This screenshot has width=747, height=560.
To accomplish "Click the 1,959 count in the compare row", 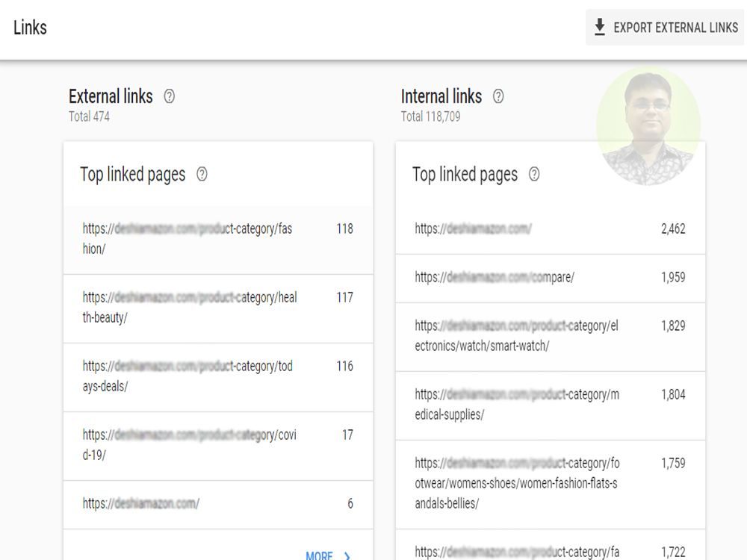I will click(x=673, y=277).
